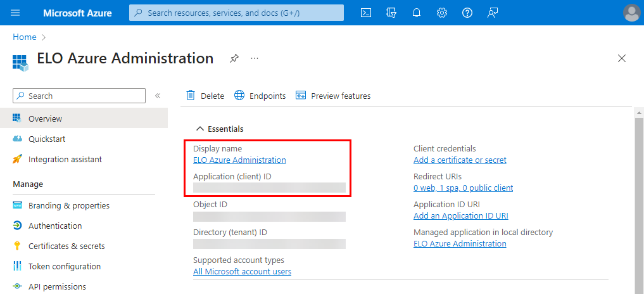
Task: Close the ELO Azure Administration blade
Action: click(622, 58)
